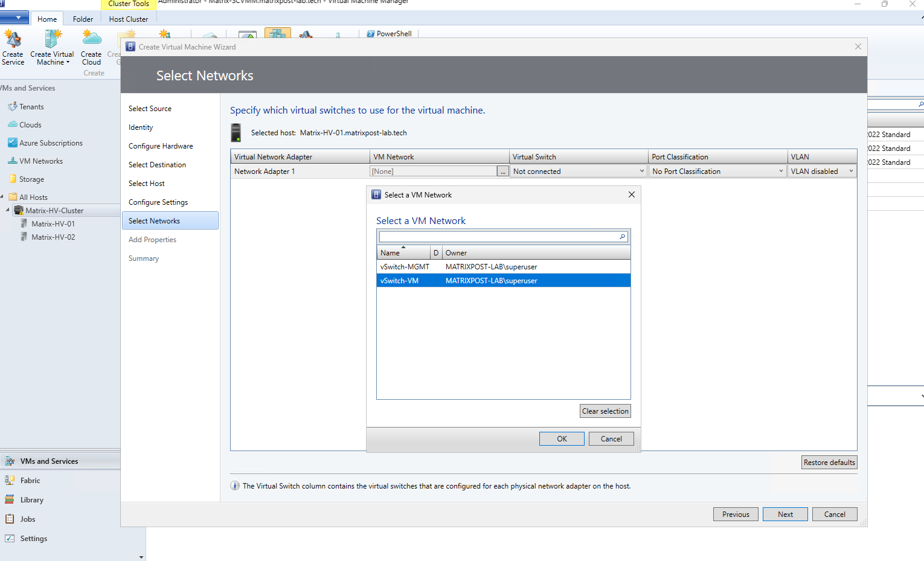Click the Next button in the wizard
The image size is (924, 561).
point(785,515)
